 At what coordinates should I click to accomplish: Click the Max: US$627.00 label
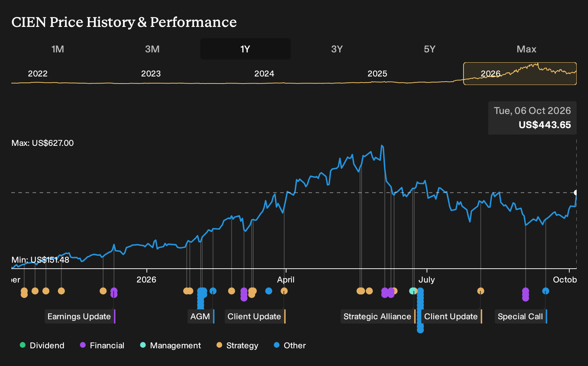[42, 143]
